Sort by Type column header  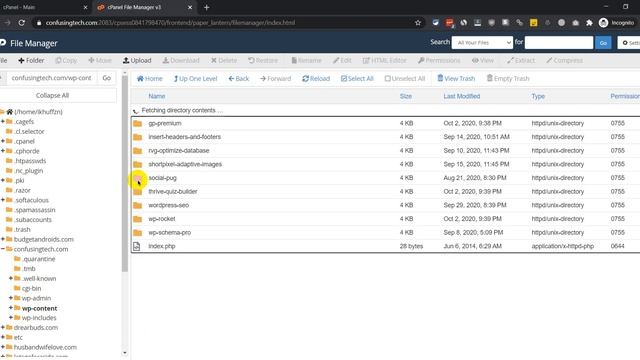(538, 96)
